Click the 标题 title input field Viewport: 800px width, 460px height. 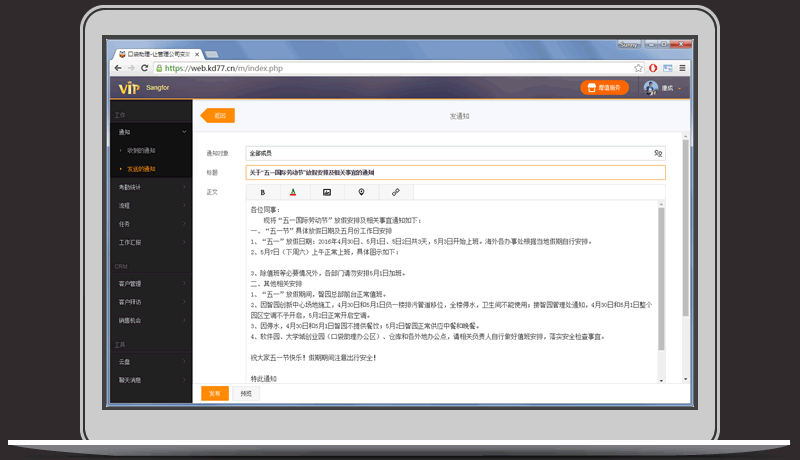click(456, 172)
